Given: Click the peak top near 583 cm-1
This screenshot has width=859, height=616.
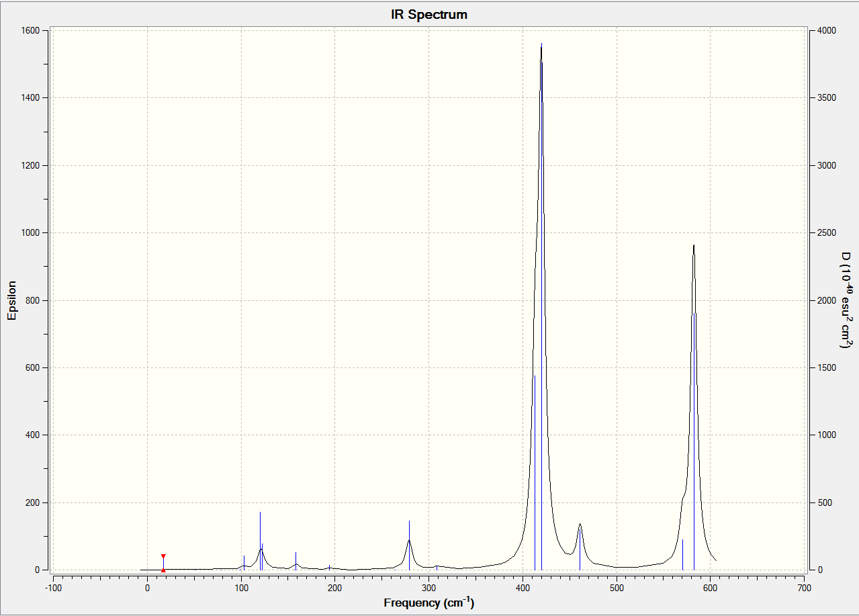Looking at the screenshot, I should click(694, 247).
